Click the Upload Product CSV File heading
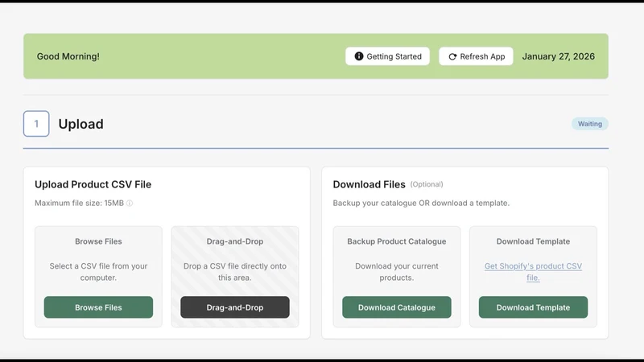 tap(93, 184)
